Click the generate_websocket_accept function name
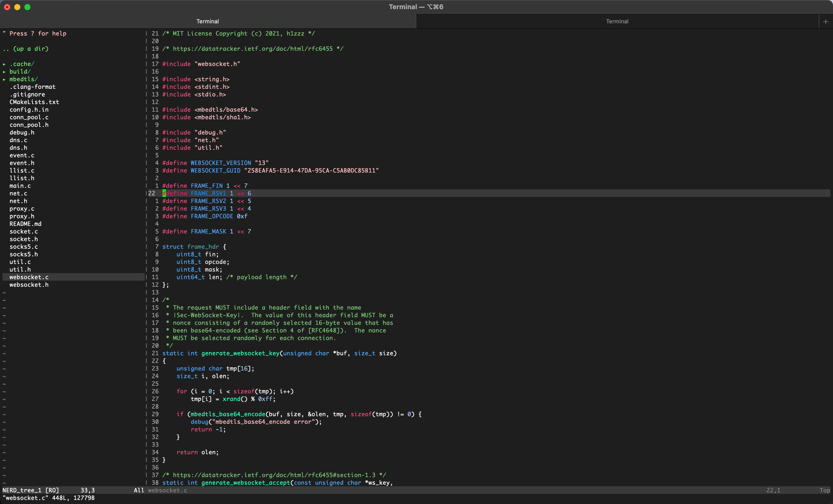The height and width of the screenshot is (504, 833). (246, 483)
